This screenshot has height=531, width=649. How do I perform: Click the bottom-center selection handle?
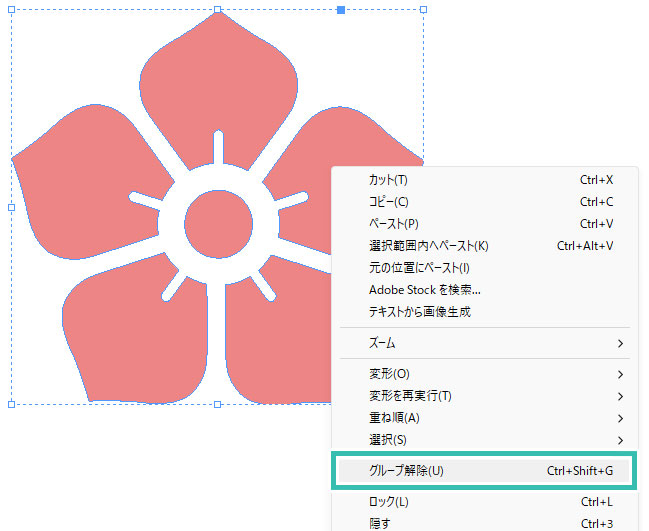click(217, 404)
